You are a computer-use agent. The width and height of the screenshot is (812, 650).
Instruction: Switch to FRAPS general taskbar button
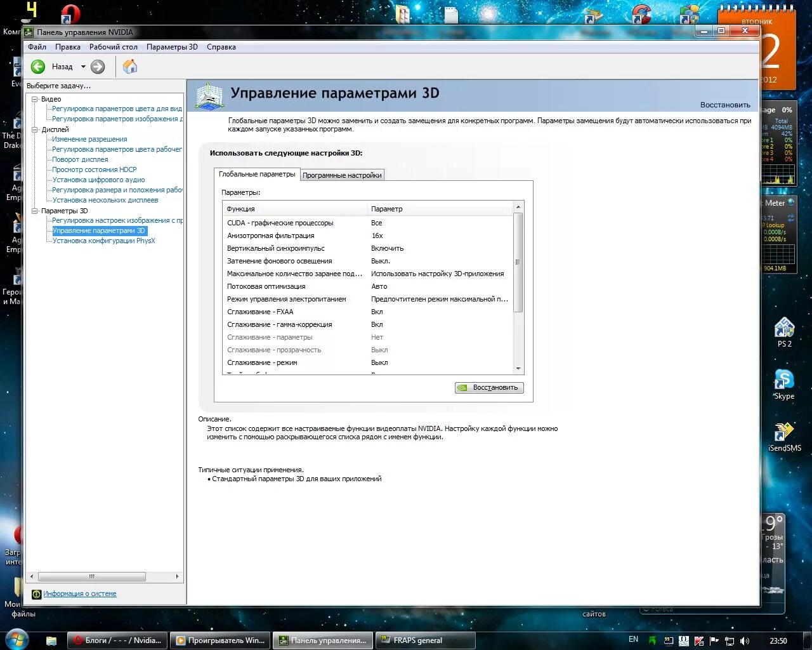(x=425, y=640)
